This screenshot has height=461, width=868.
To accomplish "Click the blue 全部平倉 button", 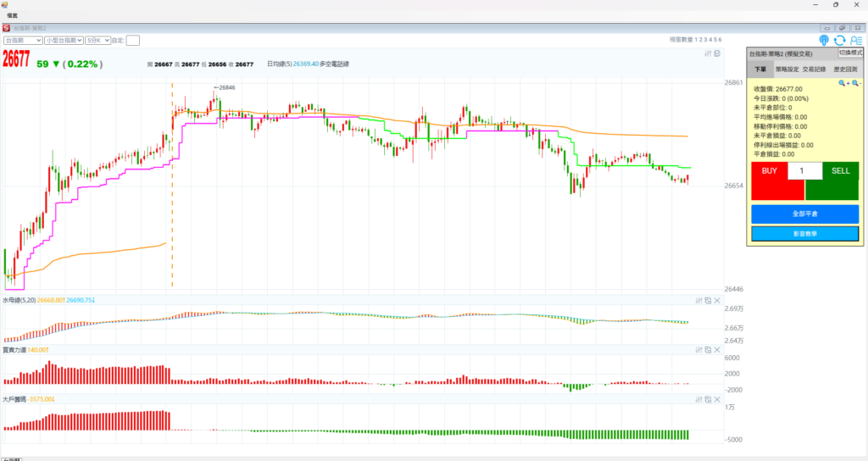I will (x=804, y=214).
